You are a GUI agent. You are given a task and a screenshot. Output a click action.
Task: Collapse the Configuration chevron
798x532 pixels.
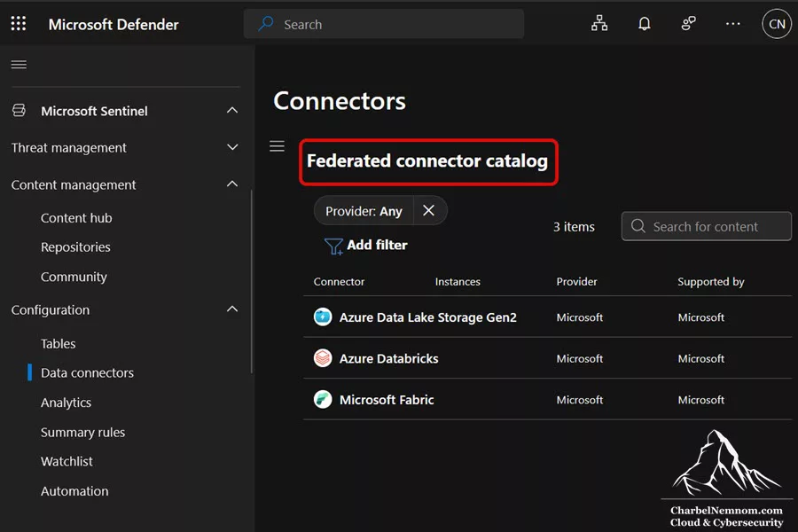[232, 309]
